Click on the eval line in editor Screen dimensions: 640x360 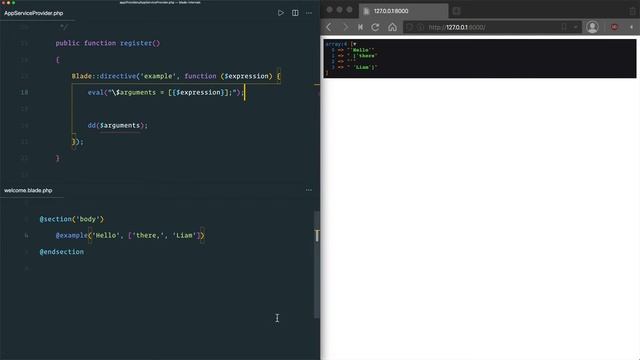point(165,93)
